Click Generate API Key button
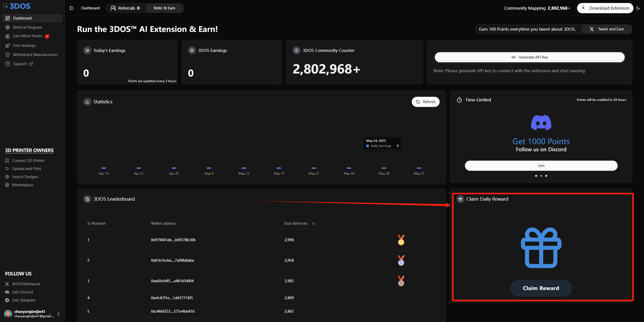Screen dimensions: 644x322 530,57
